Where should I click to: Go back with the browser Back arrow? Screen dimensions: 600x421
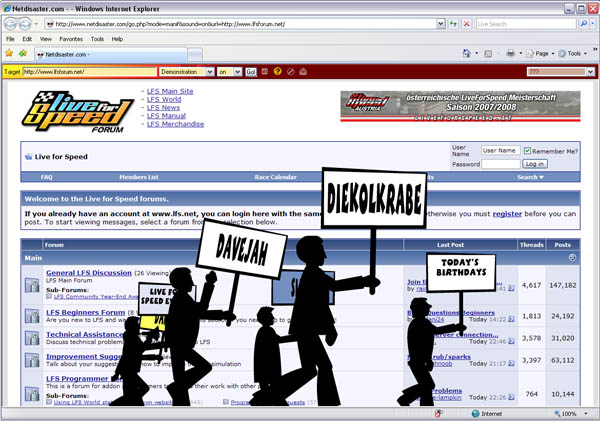[11, 24]
